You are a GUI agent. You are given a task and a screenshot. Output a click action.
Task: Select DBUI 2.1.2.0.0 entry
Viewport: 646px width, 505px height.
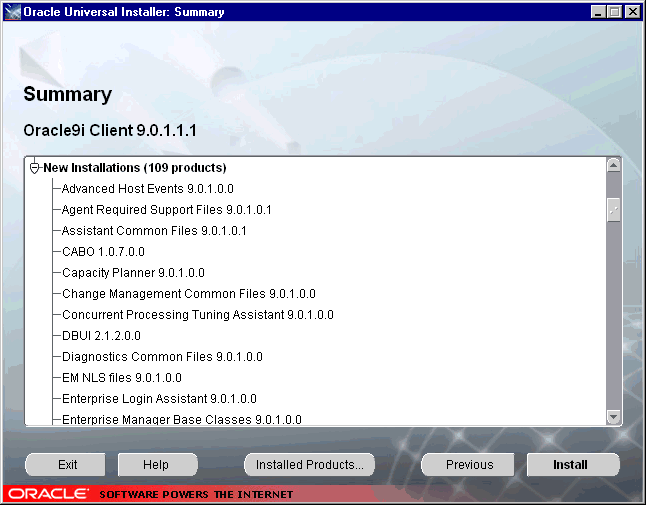point(101,336)
